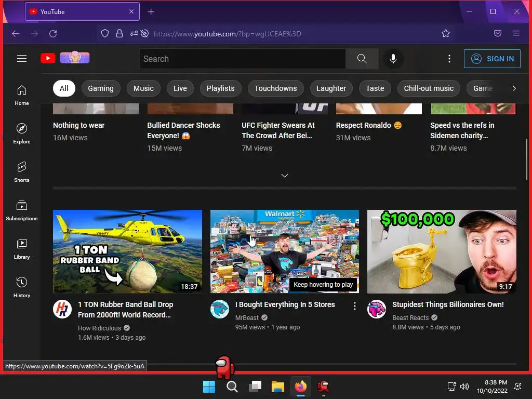The height and width of the screenshot is (399, 532).
Task: Open 'Speed vs the refs' short
Action: coord(462,130)
